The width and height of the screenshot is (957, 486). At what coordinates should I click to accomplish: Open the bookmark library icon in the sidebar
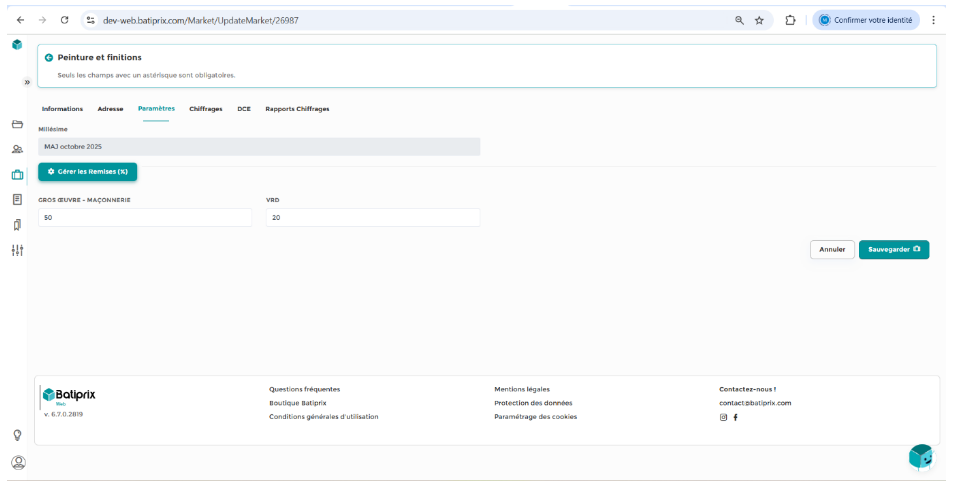coord(17,224)
